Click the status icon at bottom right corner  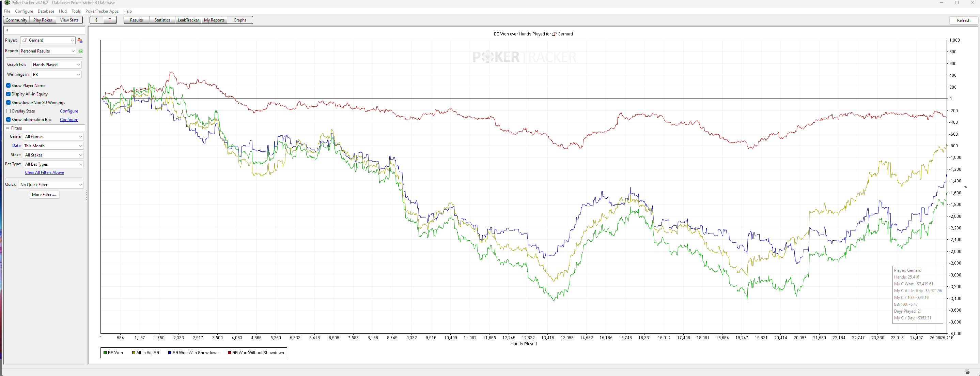pos(967,372)
